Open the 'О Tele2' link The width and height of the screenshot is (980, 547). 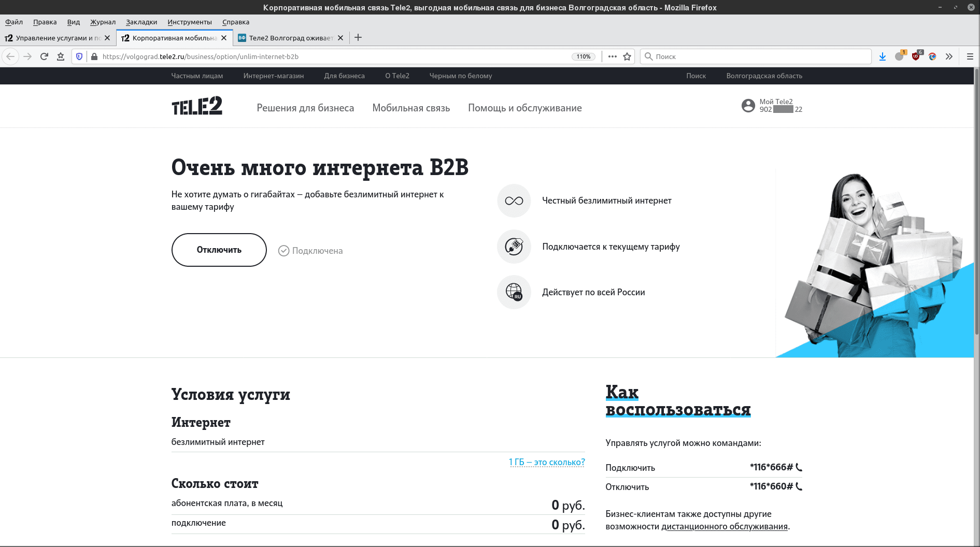point(397,76)
